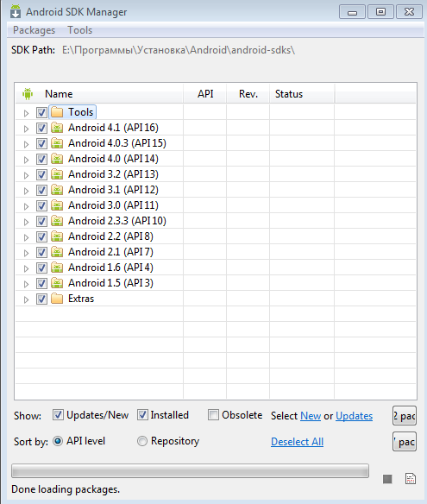Viewport: 427px width, 504px height.
Task: Expand the Android 2.2 (API 8) node
Action: click(x=27, y=237)
